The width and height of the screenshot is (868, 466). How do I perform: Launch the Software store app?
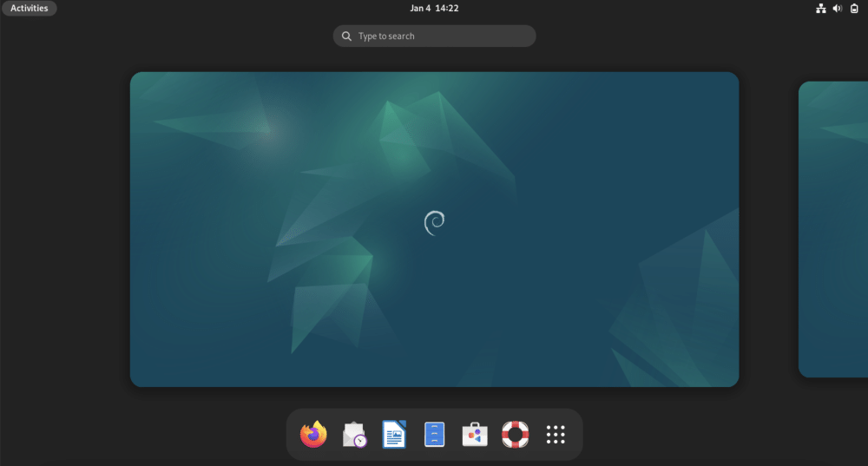pos(475,434)
